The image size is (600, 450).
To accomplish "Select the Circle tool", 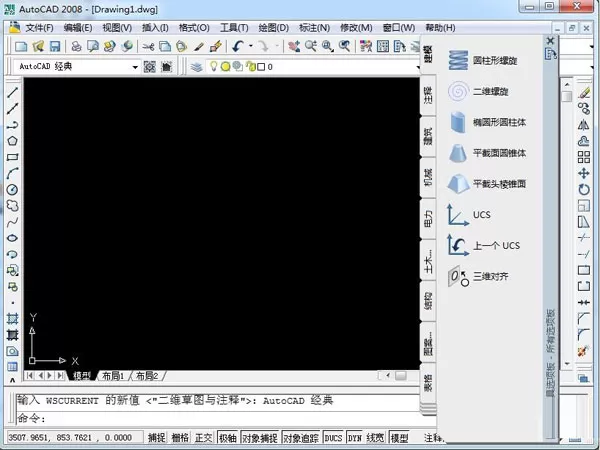I will tap(12, 189).
